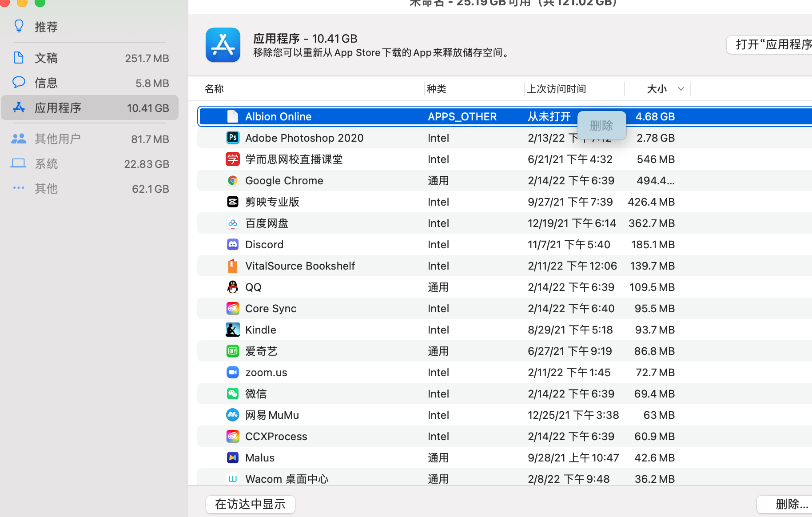Click the VitalSource Bookshelf icon
Image resolution: width=812 pixels, height=517 pixels.
(x=233, y=266)
